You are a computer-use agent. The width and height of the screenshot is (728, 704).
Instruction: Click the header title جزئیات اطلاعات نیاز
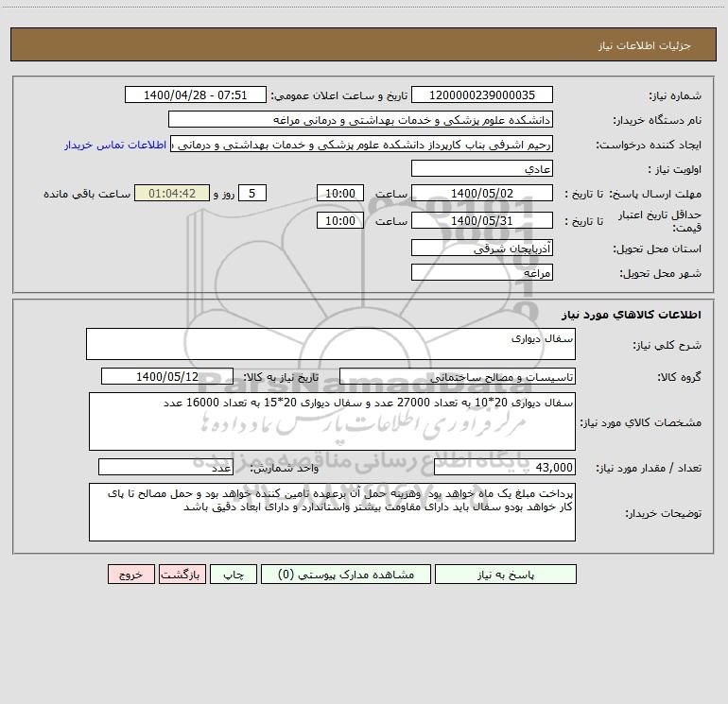[644, 45]
